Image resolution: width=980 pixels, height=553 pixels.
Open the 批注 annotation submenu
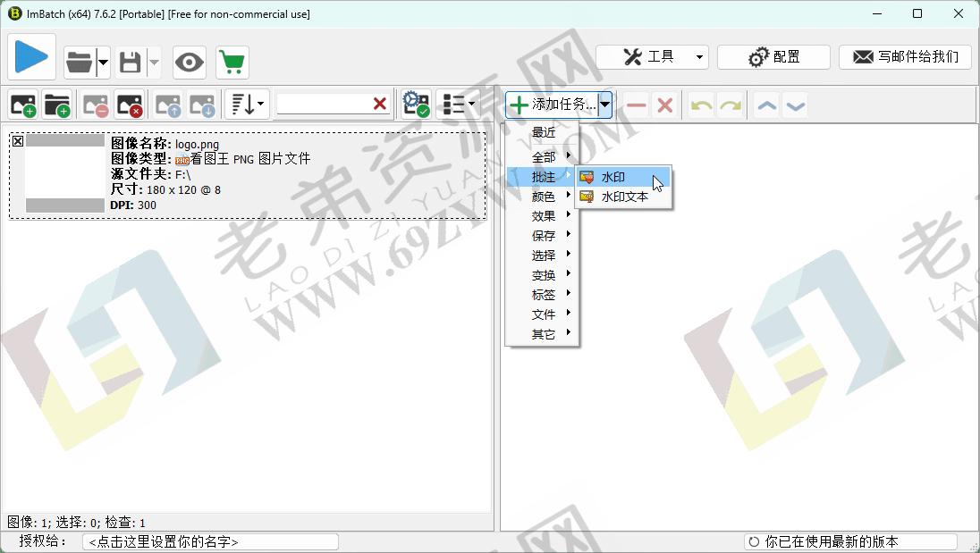tap(543, 177)
